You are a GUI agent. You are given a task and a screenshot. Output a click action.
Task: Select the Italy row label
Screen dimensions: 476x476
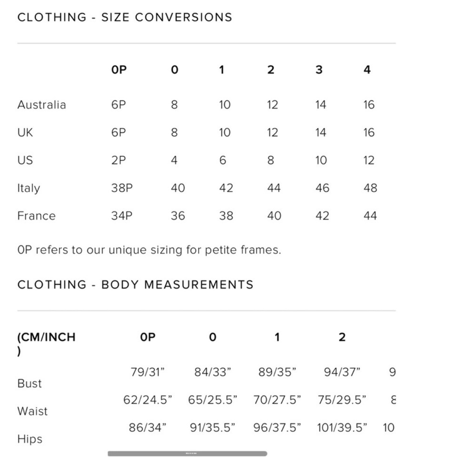click(x=29, y=188)
